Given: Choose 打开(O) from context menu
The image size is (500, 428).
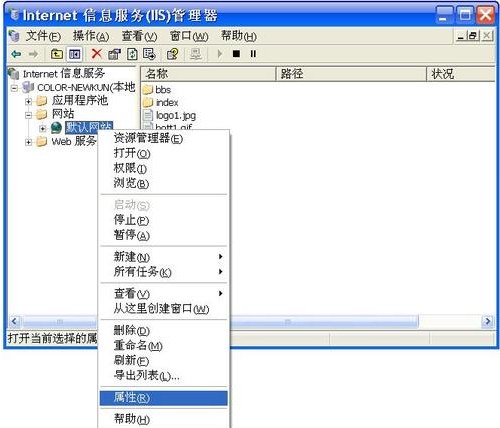Looking at the screenshot, I should [x=164, y=153].
